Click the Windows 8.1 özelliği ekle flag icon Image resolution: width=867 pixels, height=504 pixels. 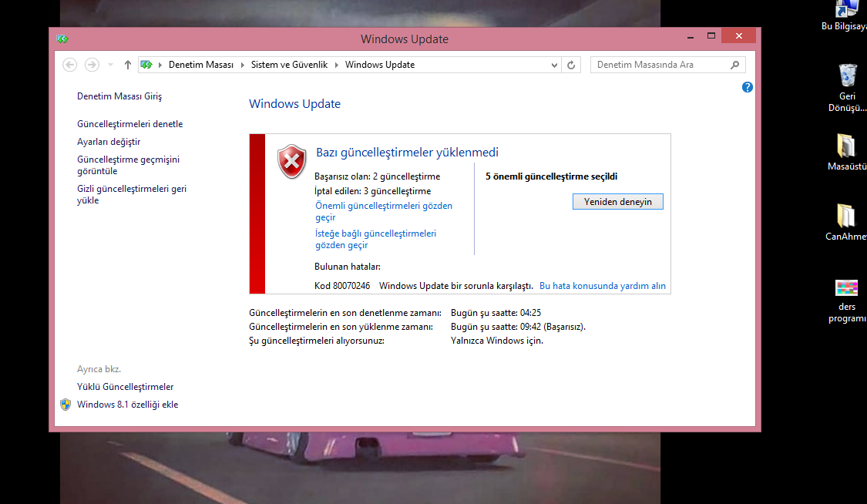[x=66, y=404]
